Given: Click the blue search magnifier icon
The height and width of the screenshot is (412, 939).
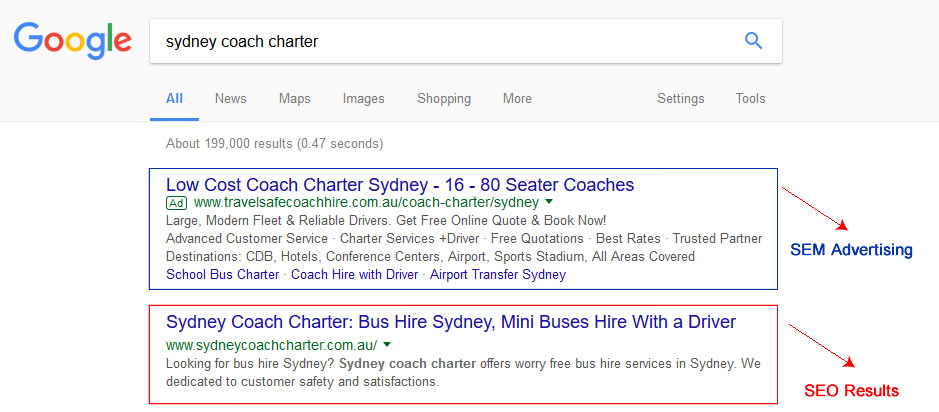Looking at the screenshot, I should click(x=753, y=41).
